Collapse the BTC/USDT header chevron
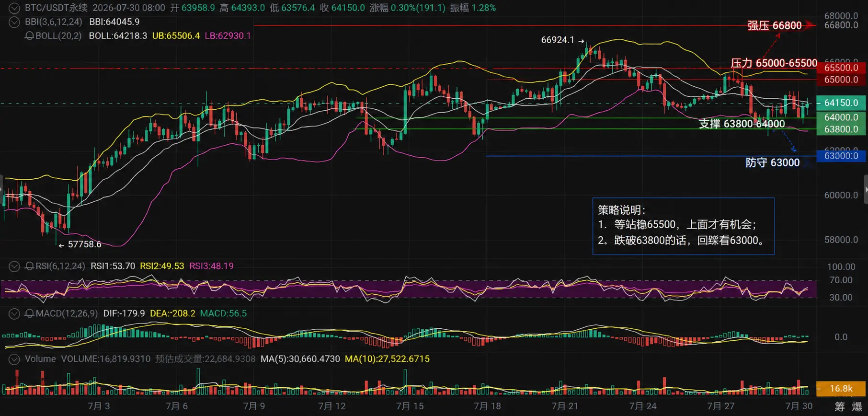Viewport: 868px width, 416px height. pos(14,8)
